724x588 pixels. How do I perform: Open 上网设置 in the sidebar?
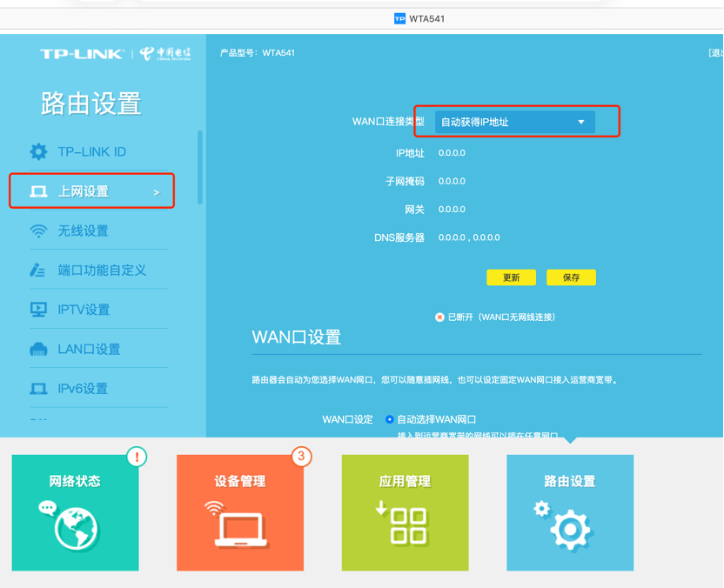(92, 191)
